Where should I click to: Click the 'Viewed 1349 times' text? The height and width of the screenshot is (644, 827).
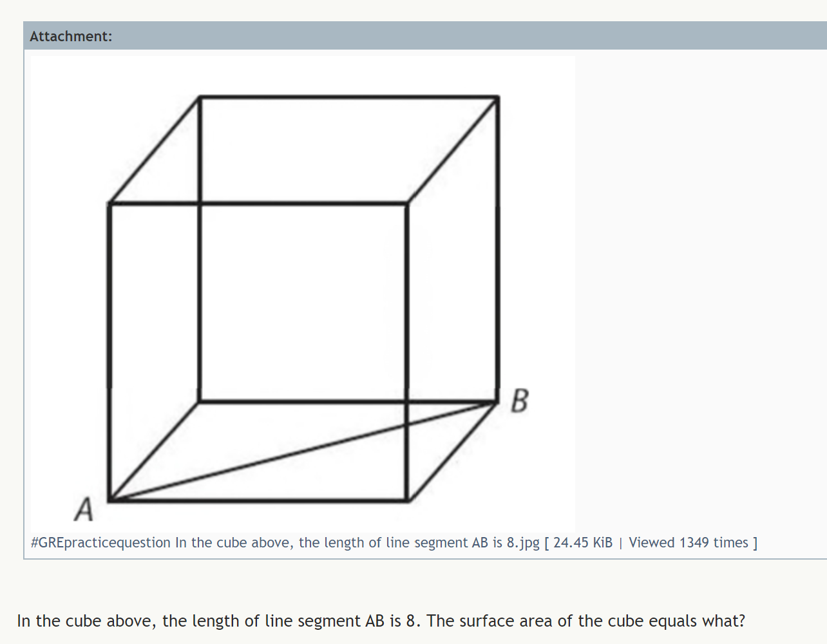pyautogui.click(x=689, y=543)
